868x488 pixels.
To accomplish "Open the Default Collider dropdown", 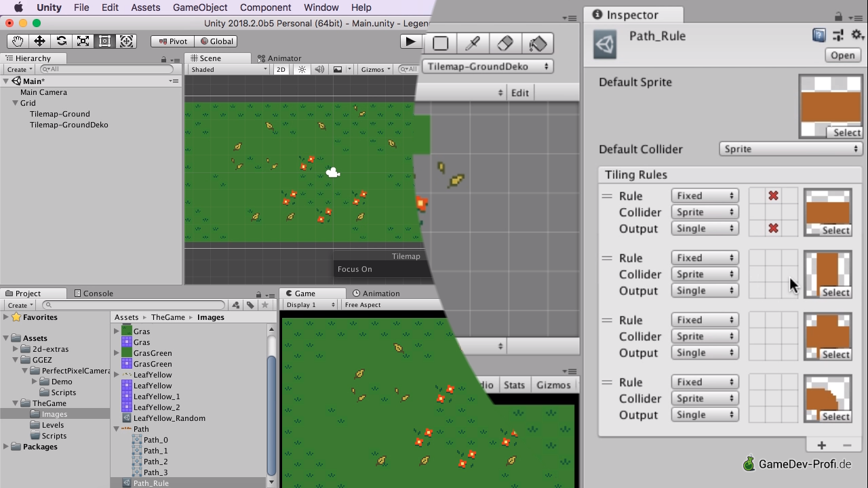I will (791, 149).
